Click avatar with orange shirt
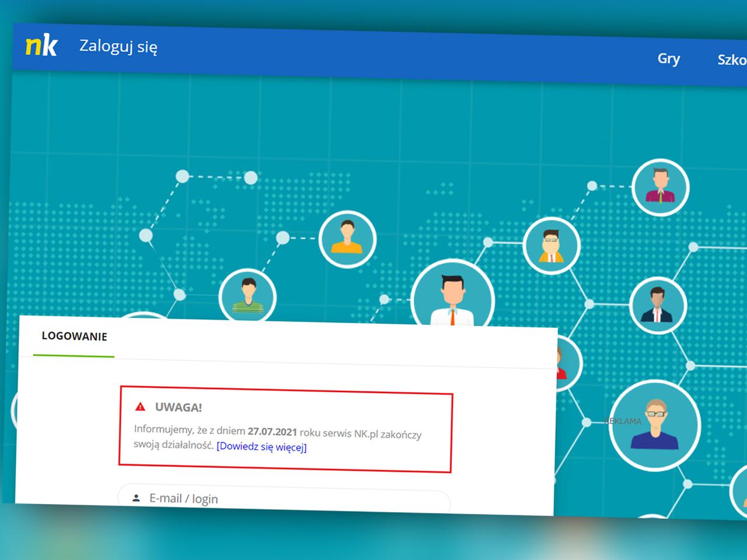747x560 pixels. 347,239
